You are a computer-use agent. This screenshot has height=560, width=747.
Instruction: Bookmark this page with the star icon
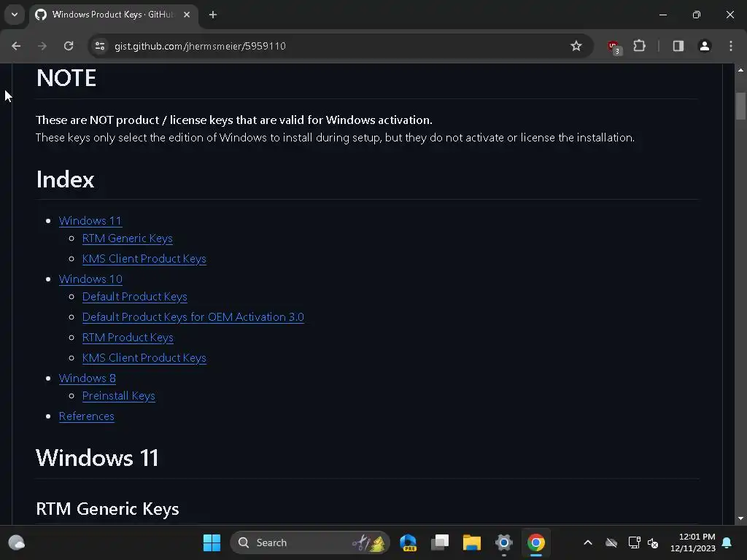tap(576, 46)
